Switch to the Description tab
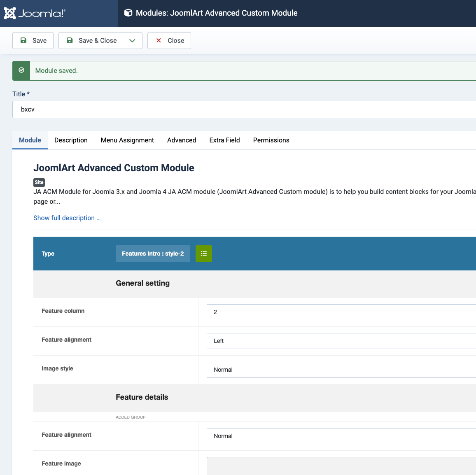 point(71,140)
